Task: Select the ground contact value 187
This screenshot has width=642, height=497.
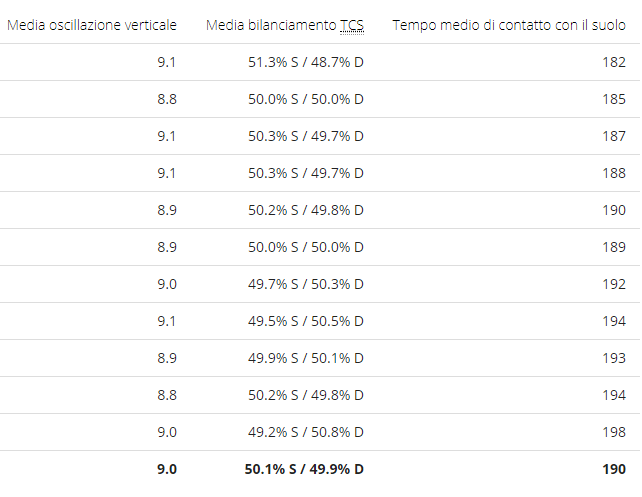Action: click(614, 136)
